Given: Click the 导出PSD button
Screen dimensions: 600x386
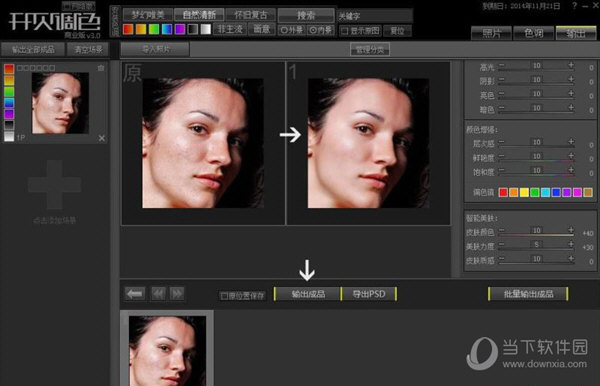Looking at the screenshot, I should (369, 294).
